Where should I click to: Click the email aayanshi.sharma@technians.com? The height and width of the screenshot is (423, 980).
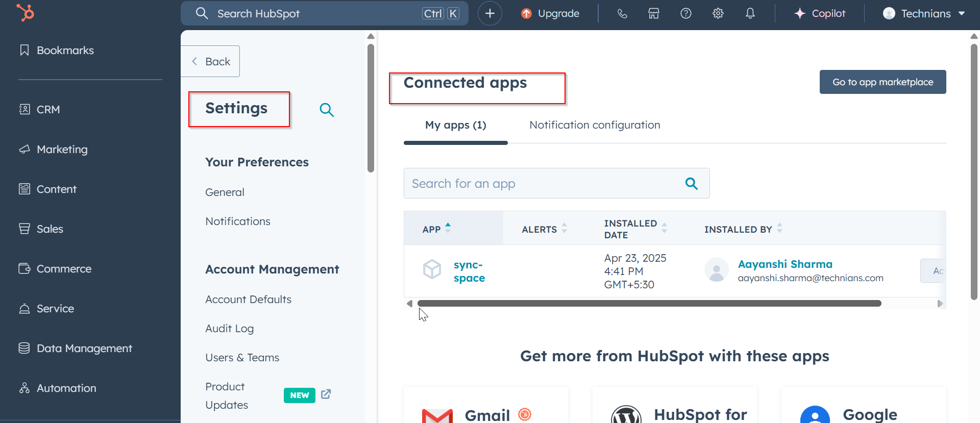811,278
